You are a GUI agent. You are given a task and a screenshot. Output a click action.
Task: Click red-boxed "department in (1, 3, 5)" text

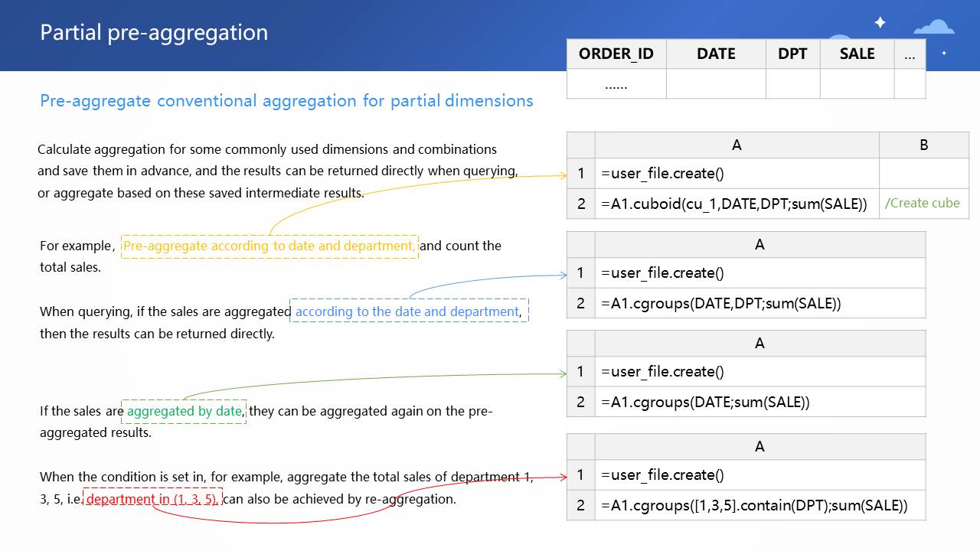coord(152,499)
